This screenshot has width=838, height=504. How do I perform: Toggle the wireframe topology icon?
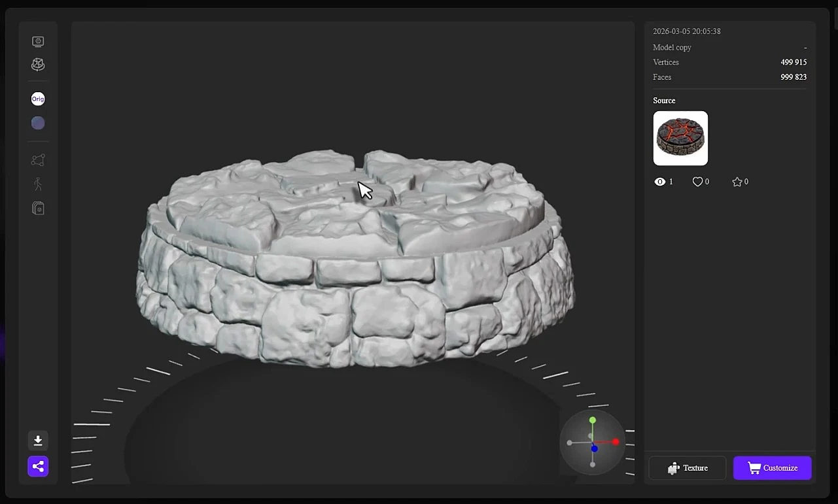click(x=38, y=160)
